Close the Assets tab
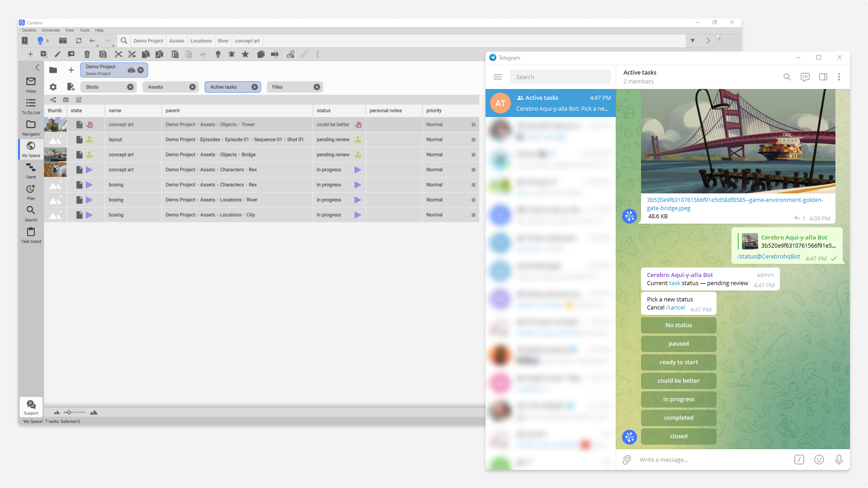Viewport: 868px width, 488px height. [193, 87]
